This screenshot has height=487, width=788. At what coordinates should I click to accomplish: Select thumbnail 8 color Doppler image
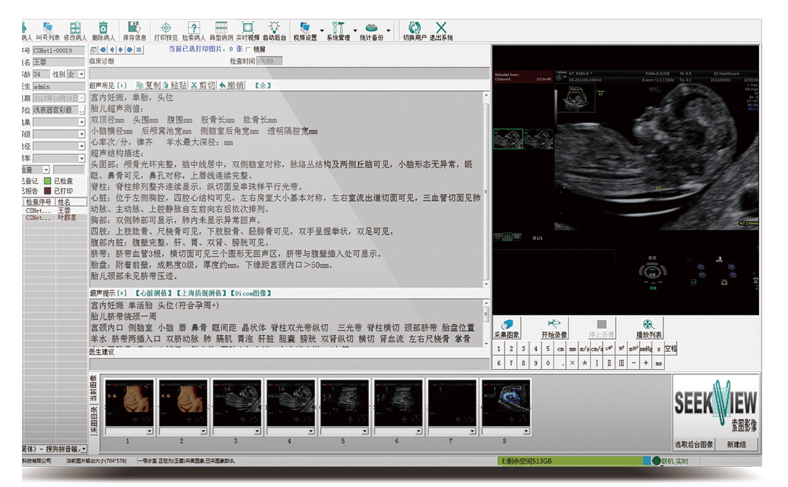(x=506, y=403)
